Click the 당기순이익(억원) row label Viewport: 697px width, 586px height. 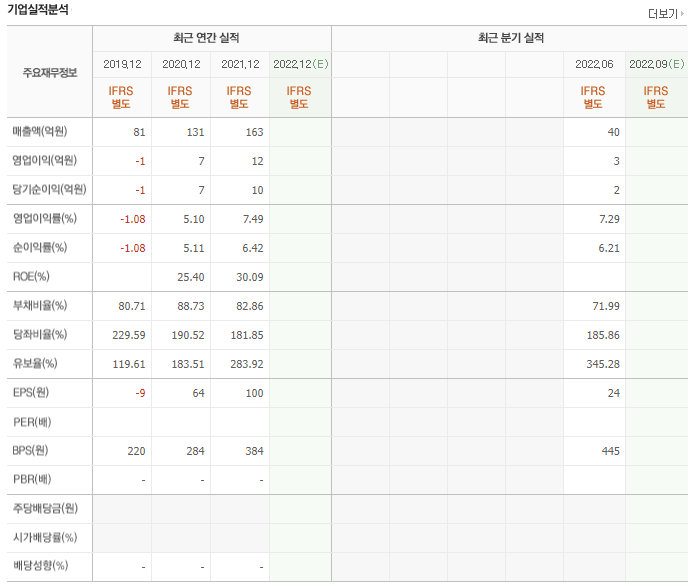(49, 189)
